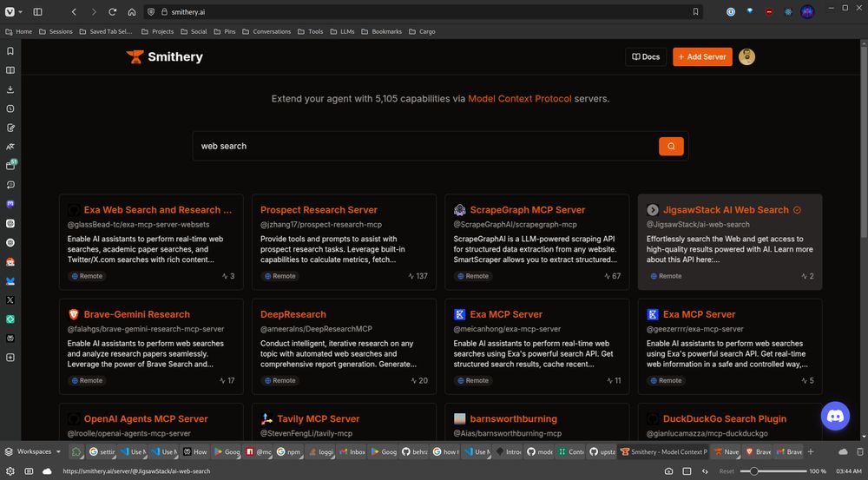
Task: Reload the current page
Action: [x=112, y=11]
